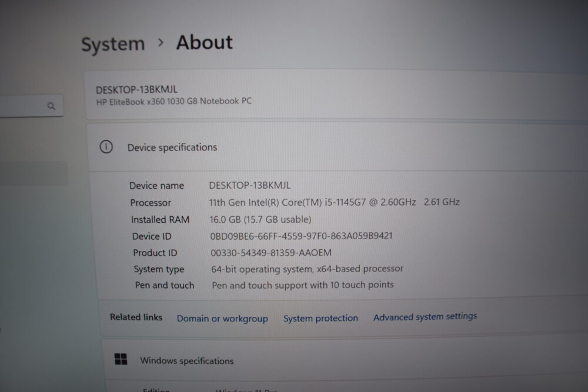
Task: Click the Installed RAM label
Action: pos(160,220)
